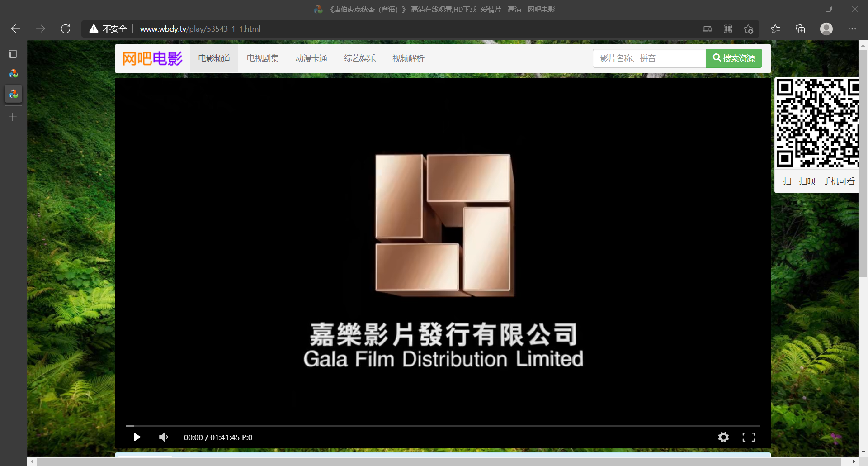The image size is (868, 466).
Task: Open the 电视剧集 menu
Action: point(263,58)
